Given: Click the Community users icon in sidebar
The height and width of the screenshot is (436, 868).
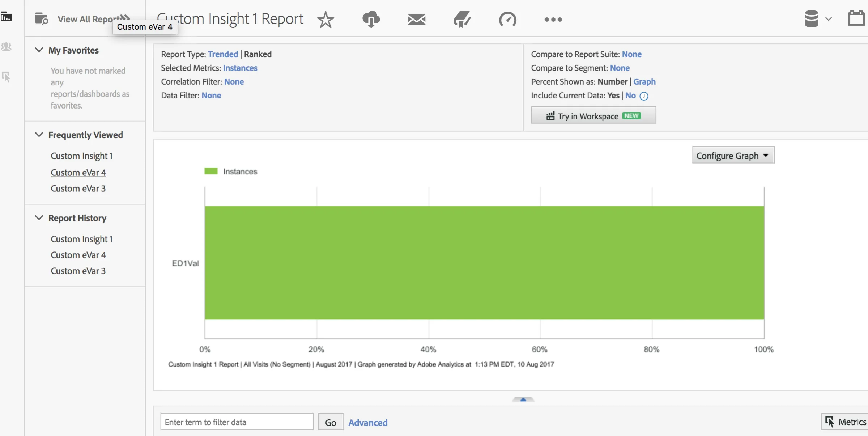Looking at the screenshot, I should [x=7, y=47].
